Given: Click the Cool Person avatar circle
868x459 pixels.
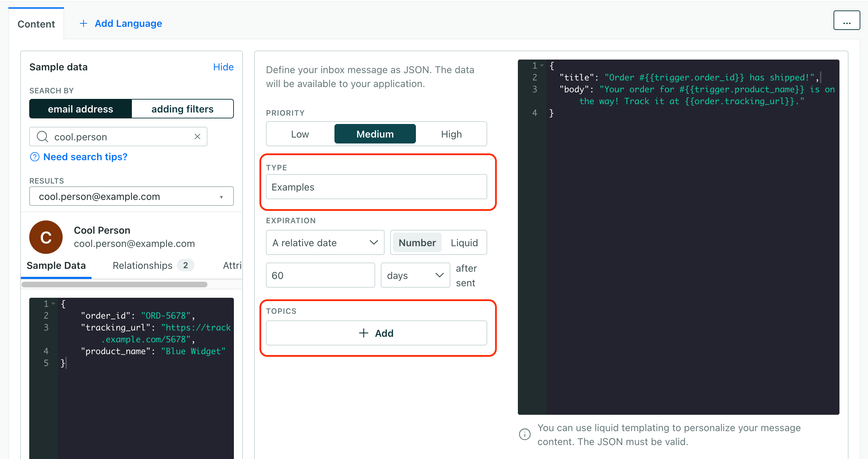Looking at the screenshot, I should (x=46, y=237).
